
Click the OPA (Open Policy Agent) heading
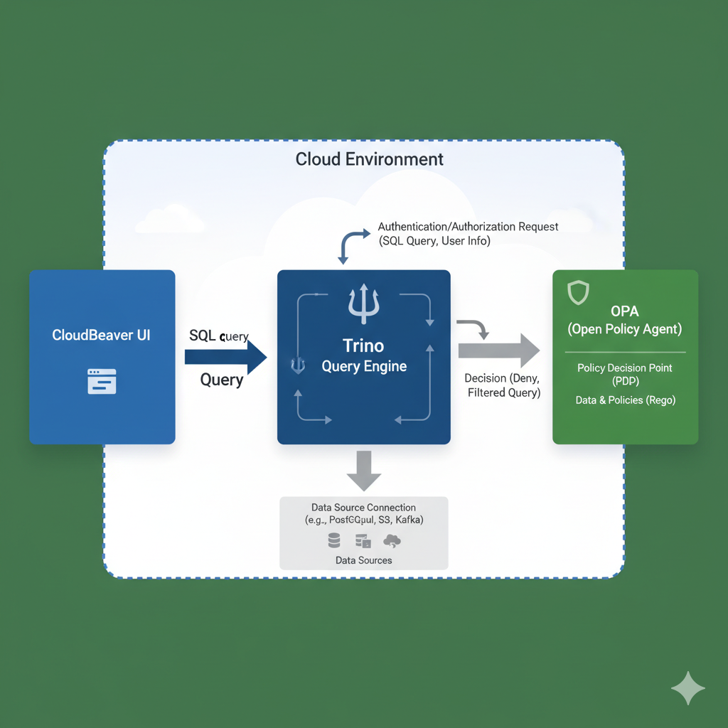624,320
